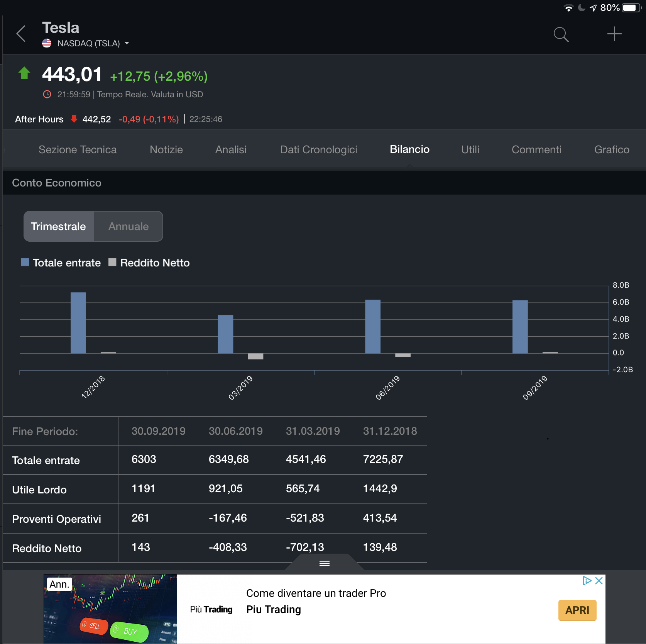
Task: Click the Reddito Netto row label
Action: tap(47, 548)
